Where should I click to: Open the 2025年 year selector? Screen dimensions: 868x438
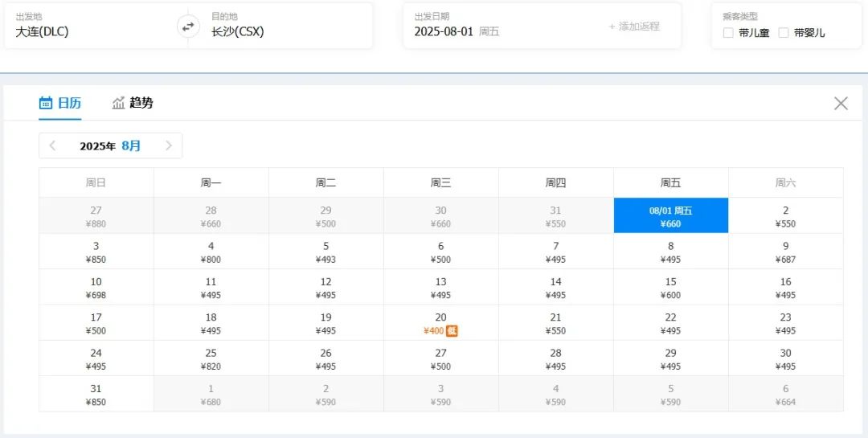click(97, 146)
